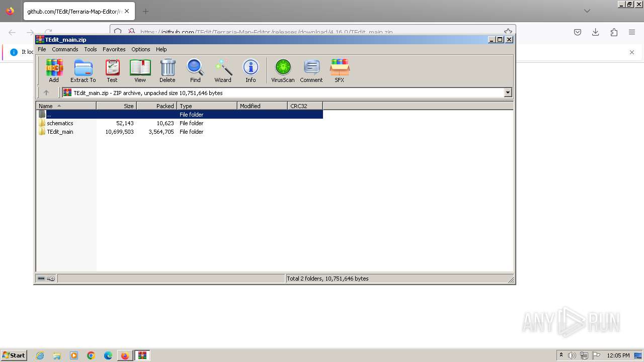
Task: Click the Add toolbar icon in WinRAR
Action: coord(54,70)
